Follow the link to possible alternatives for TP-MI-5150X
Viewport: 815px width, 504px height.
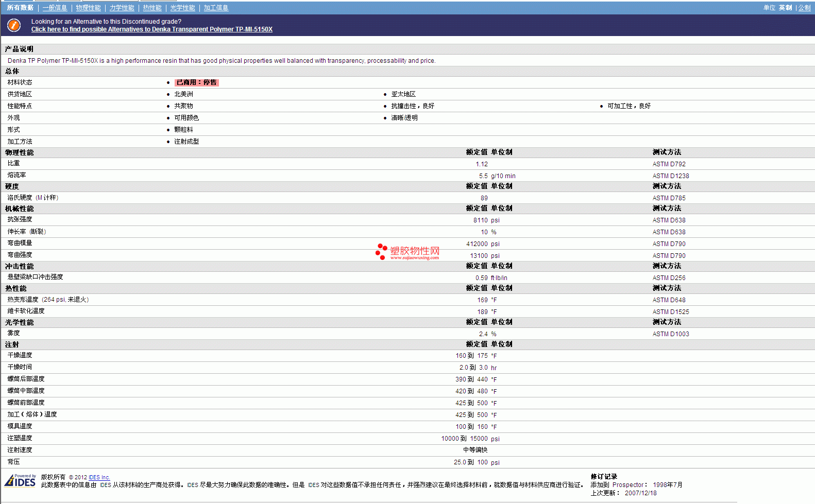click(x=152, y=29)
